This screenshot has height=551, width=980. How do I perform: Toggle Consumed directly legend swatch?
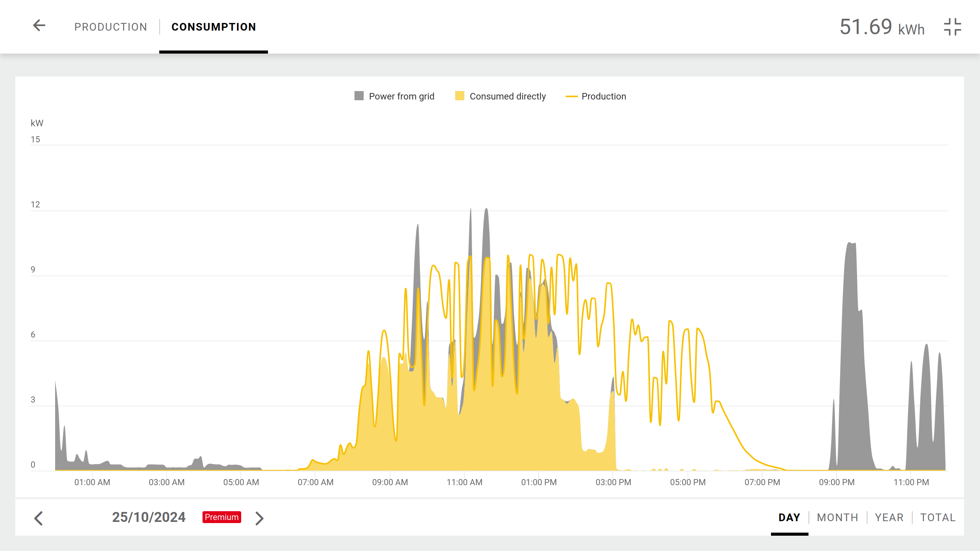pyautogui.click(x=460, y=96)
